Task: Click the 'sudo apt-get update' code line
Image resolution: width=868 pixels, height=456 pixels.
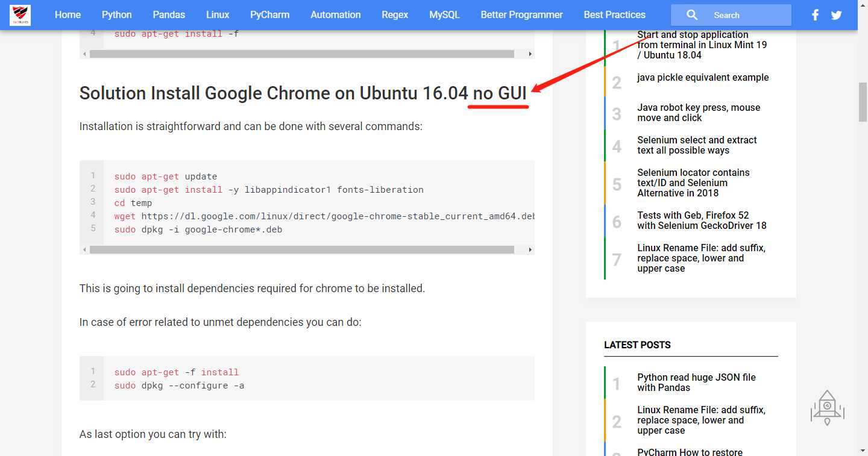Action: 166,176
